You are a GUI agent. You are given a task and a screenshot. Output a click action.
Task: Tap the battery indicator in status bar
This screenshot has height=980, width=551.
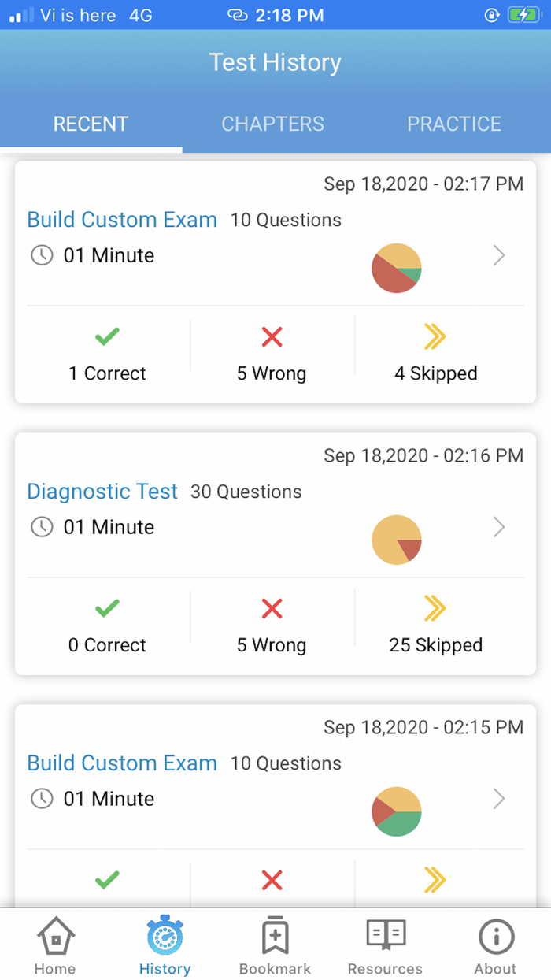(523, 15)
